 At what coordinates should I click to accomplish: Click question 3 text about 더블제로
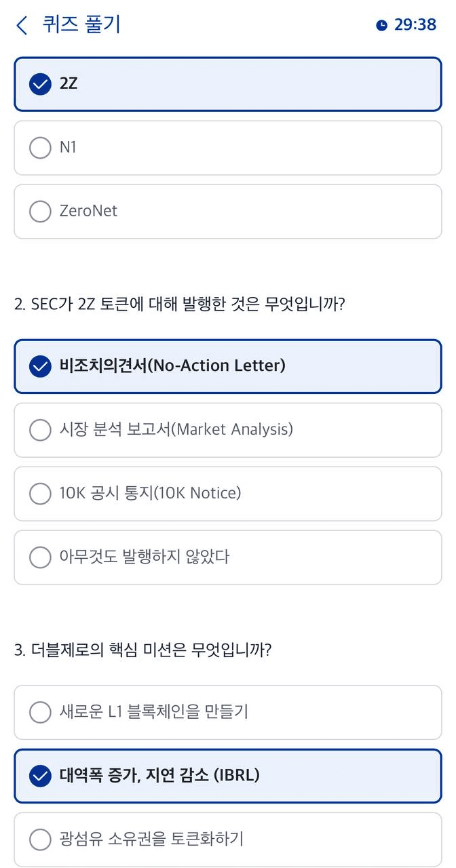coord(142,650)
